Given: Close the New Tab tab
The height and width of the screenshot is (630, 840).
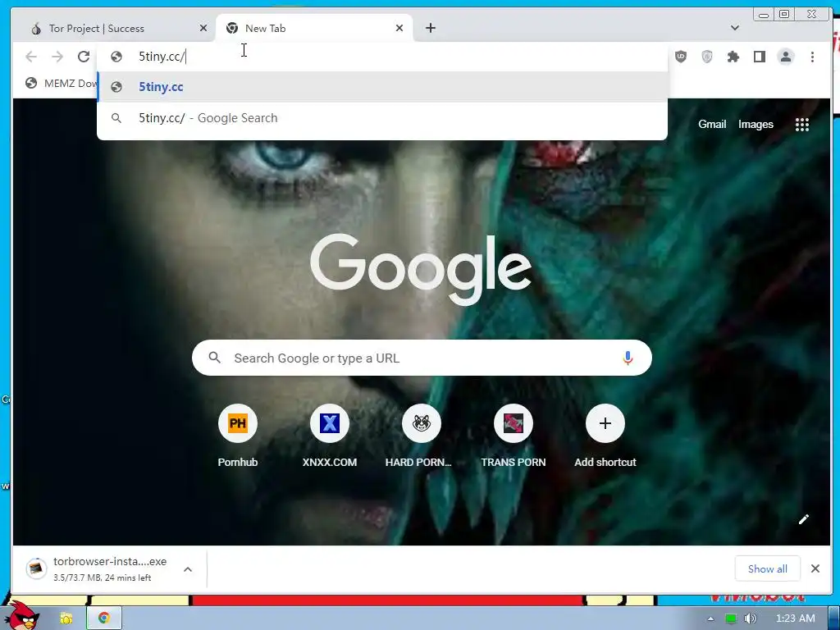Looking at the screenshot, I should tap(399, 29).
